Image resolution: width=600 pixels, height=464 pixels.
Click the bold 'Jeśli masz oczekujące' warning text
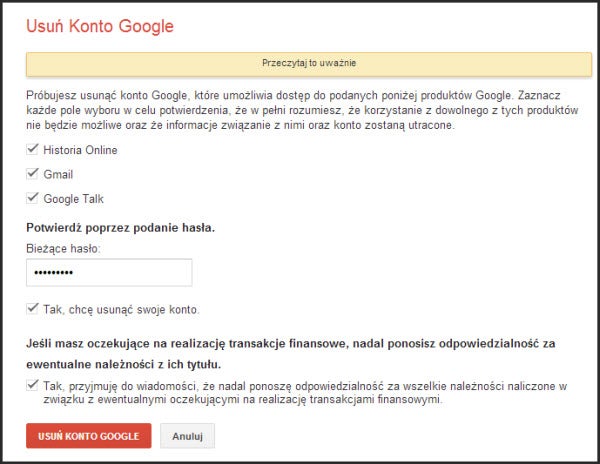click(290, 354)
